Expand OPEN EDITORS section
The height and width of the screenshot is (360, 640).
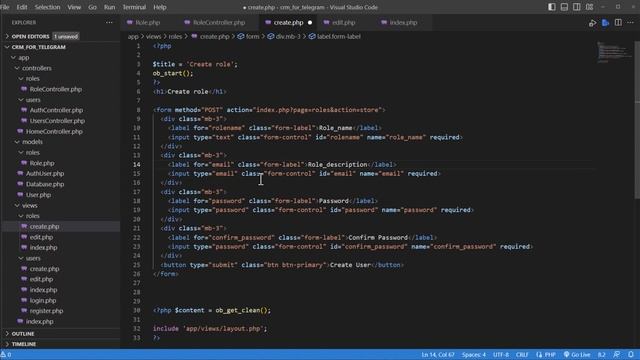[30, 36]
